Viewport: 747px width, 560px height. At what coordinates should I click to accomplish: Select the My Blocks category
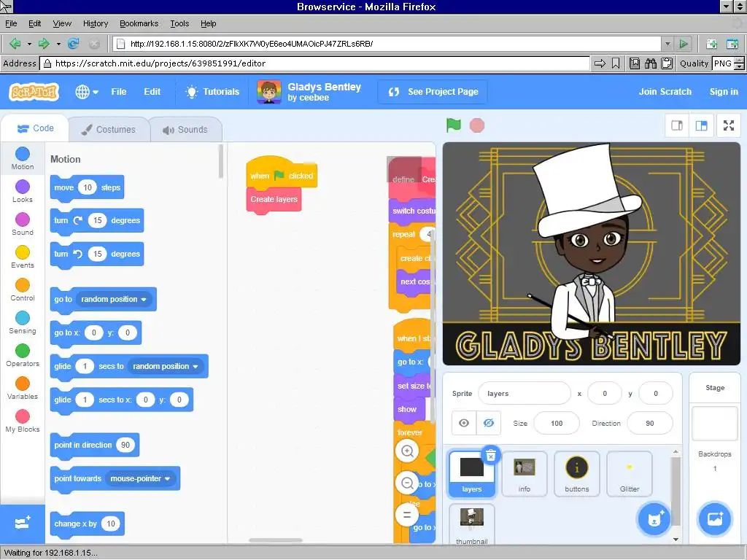[x=23, y=421]
